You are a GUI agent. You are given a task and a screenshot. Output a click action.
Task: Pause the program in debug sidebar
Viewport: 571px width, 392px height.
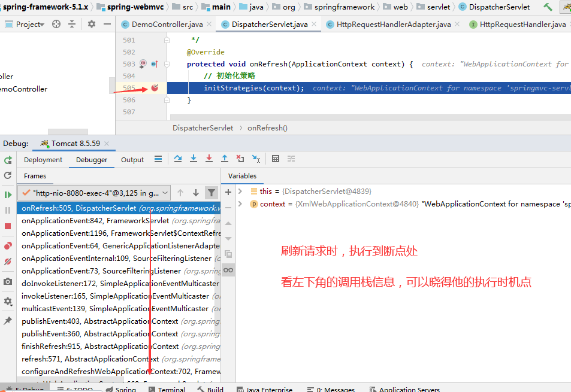8,210
